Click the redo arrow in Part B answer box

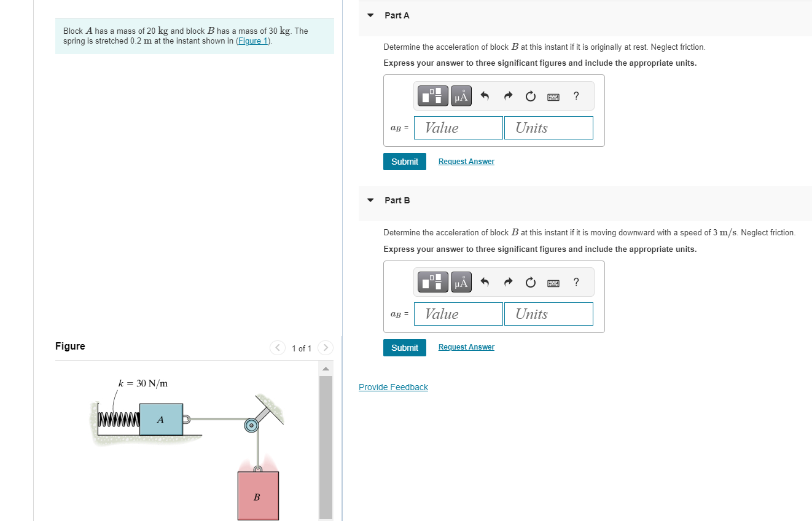507,282
